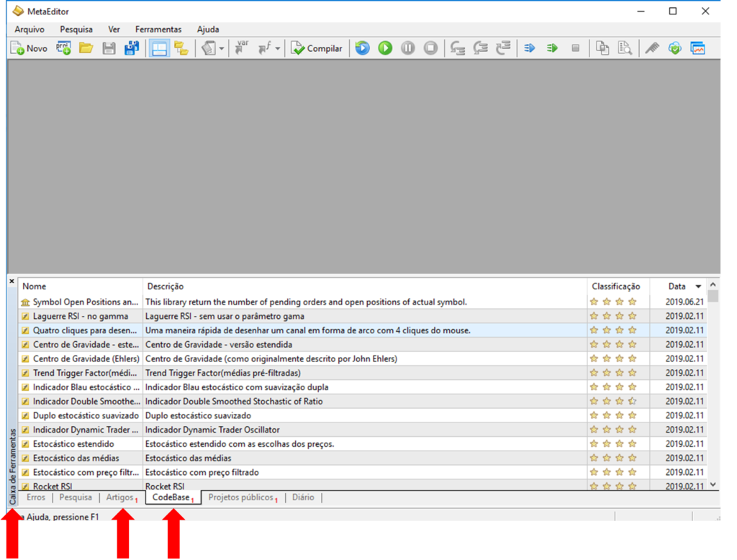Click the stop debugging icon

(430, 48)
